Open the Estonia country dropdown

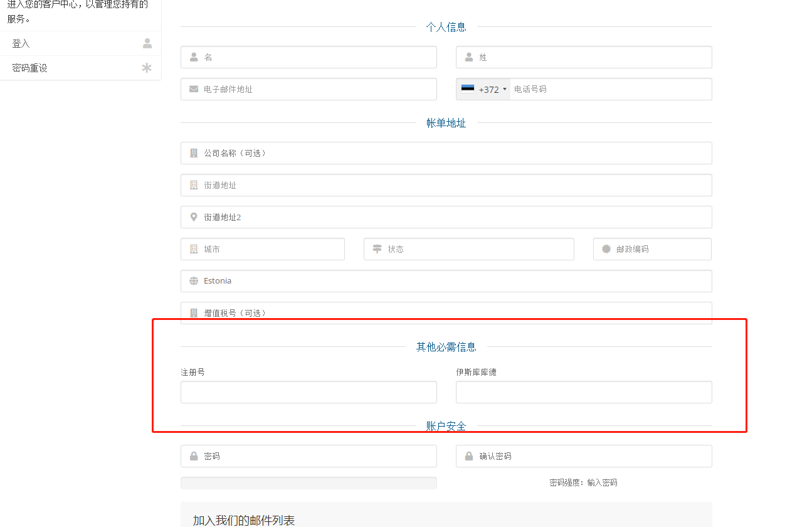coord(446,281)
